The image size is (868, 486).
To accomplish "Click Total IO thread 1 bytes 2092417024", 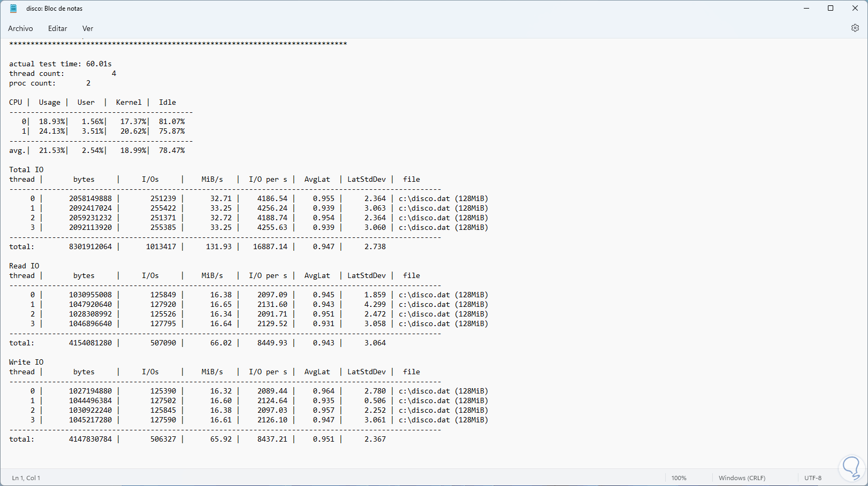I will click(90, 208).
